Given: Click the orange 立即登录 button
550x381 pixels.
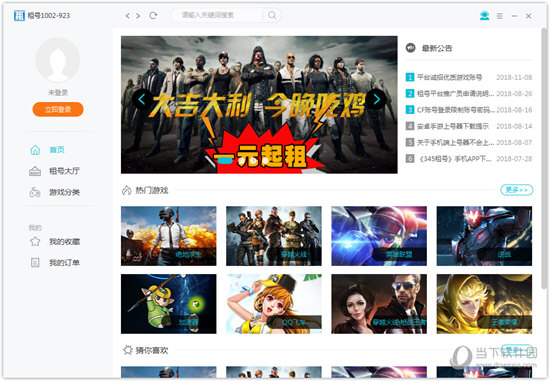Looking at the screenshot, I should tap(58, 109).
